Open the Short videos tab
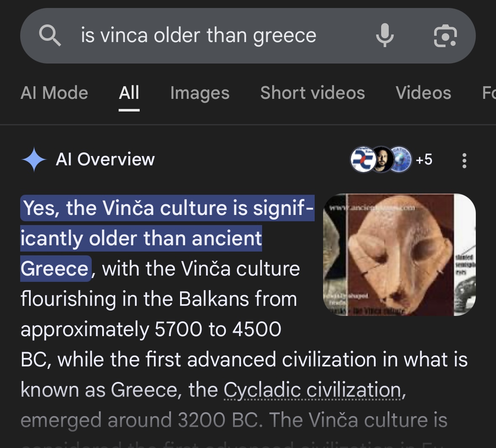 313,93
